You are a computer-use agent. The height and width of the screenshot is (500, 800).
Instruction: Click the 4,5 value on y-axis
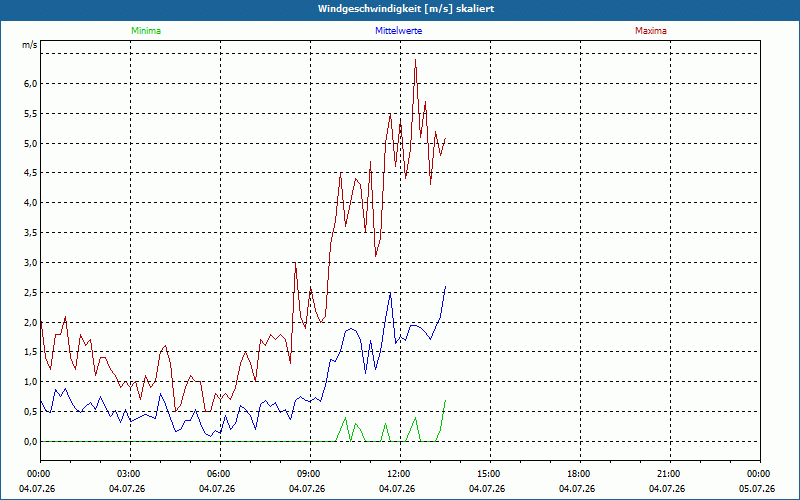pos(31,173)
